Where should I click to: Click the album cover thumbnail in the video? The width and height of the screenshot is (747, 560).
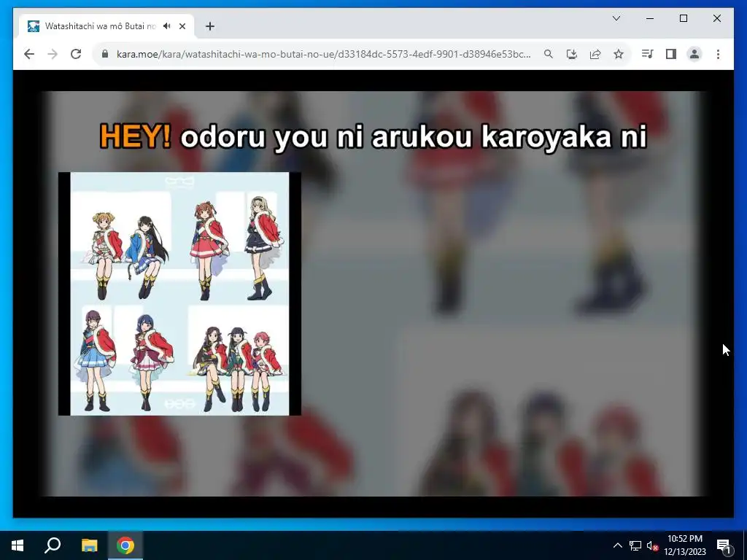[x=179, y=294]
